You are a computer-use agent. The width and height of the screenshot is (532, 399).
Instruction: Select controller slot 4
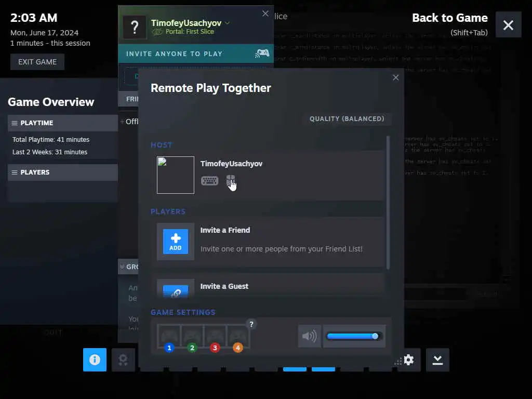(238, 337)
